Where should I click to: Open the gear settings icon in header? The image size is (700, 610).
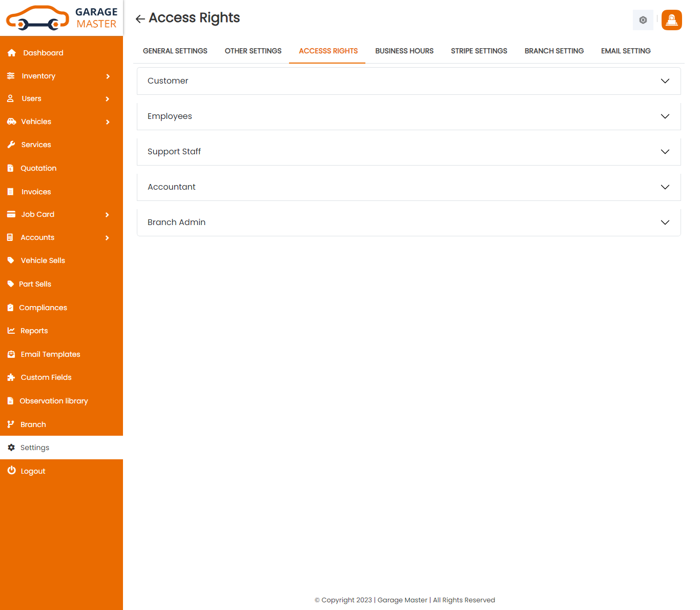point(643,20)
